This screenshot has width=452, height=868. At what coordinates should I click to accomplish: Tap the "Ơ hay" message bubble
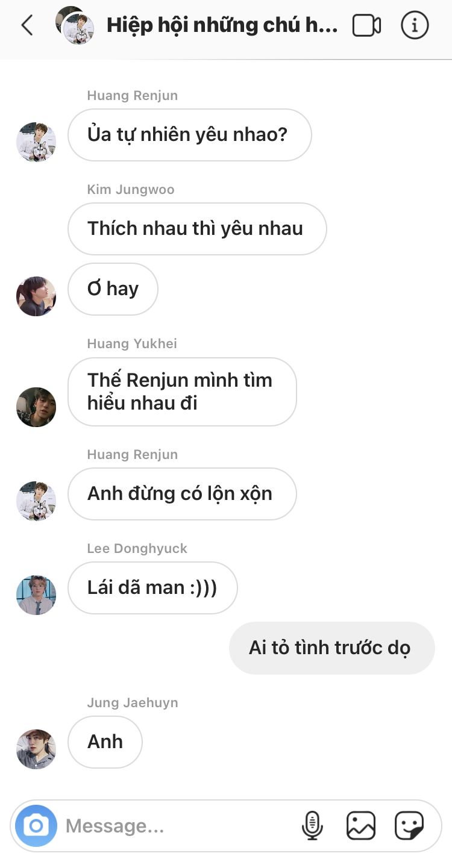point(113,289)
